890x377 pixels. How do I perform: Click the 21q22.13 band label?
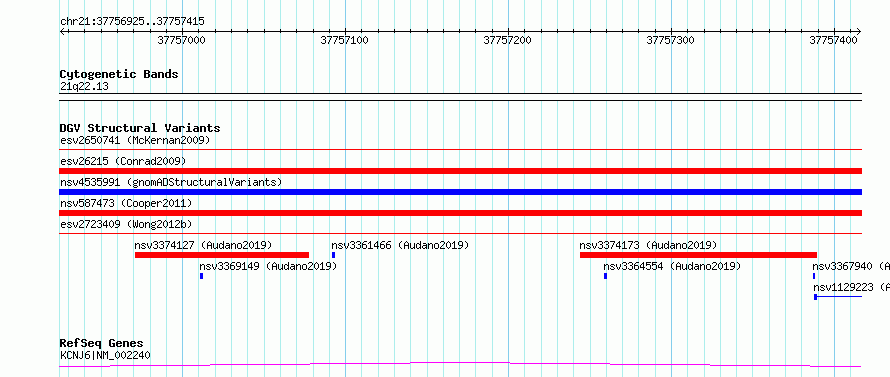(x=84, y=86)
